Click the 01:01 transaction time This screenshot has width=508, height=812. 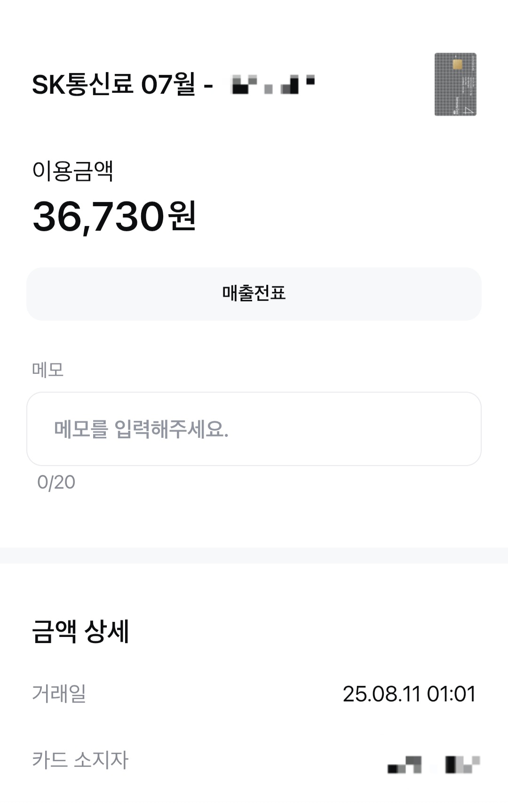coord(452,694)
